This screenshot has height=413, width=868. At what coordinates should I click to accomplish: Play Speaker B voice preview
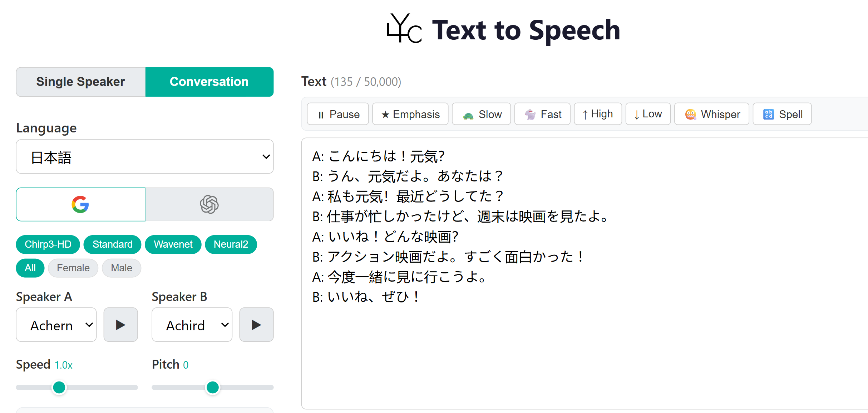pos(256,325)
